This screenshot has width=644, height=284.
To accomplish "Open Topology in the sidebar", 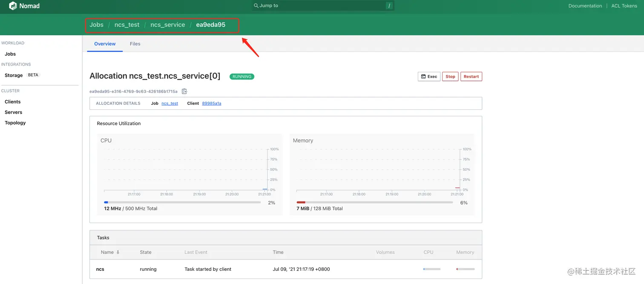I will [15, 123].
